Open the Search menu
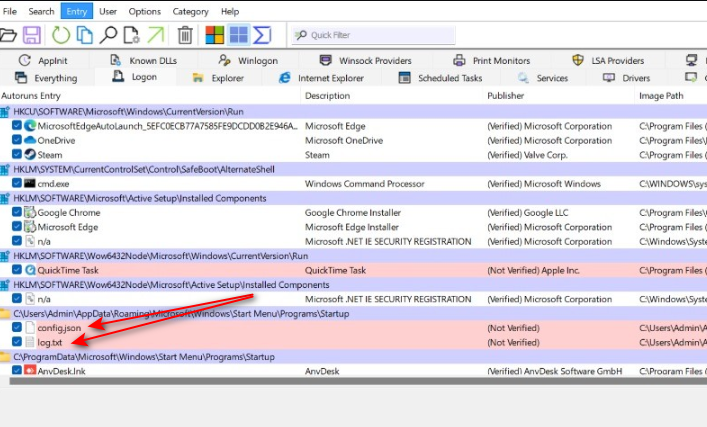This screenshot has height=427, width=707. (x=41, y=11)
